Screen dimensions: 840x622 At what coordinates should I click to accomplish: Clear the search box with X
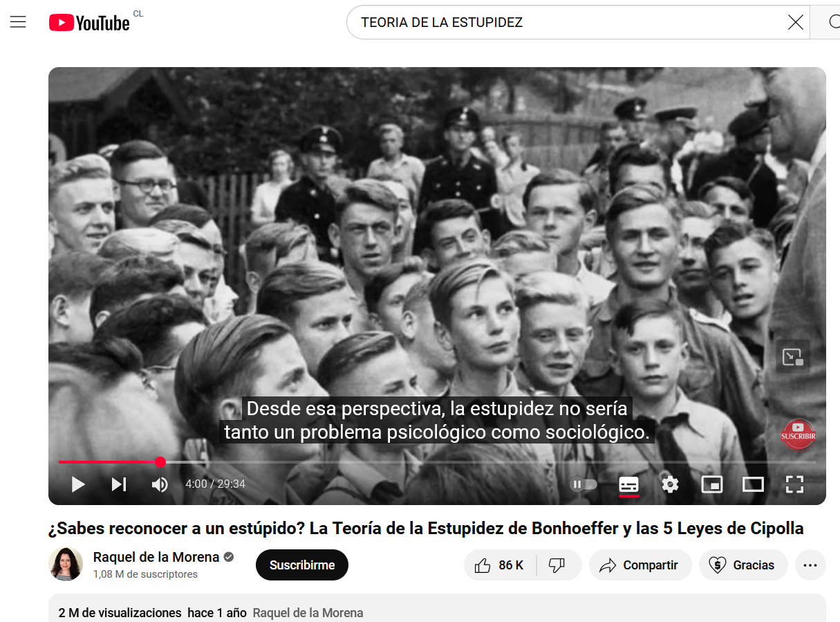click(x=796, y=22)
